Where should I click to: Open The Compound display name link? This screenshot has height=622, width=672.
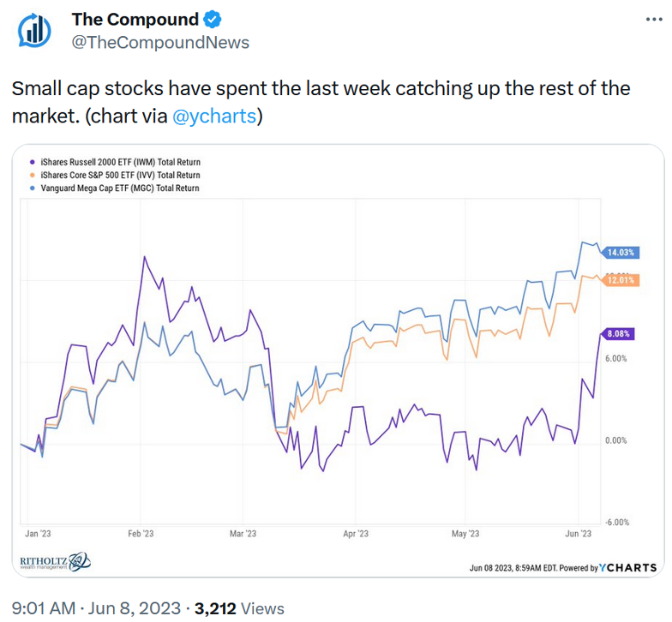point(135,19)
